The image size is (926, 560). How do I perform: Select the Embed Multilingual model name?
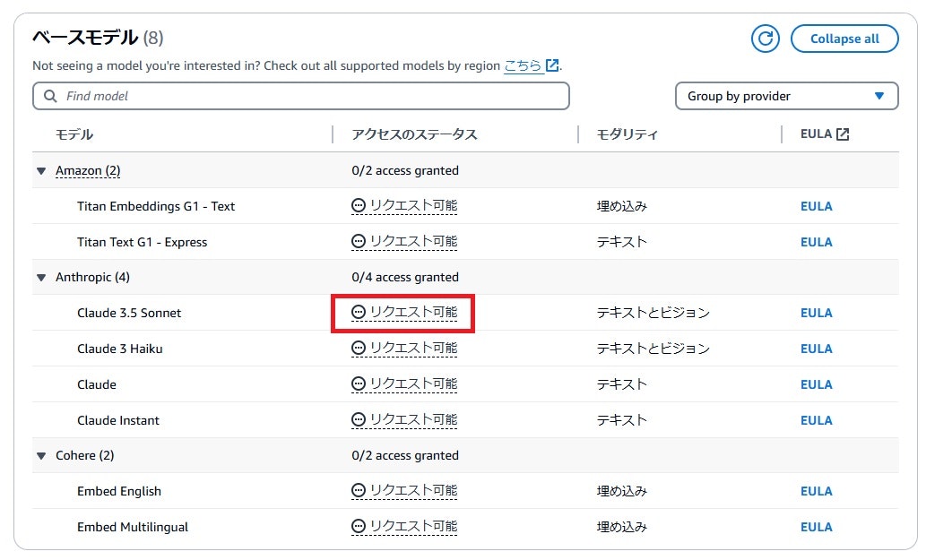pos(133,528)
